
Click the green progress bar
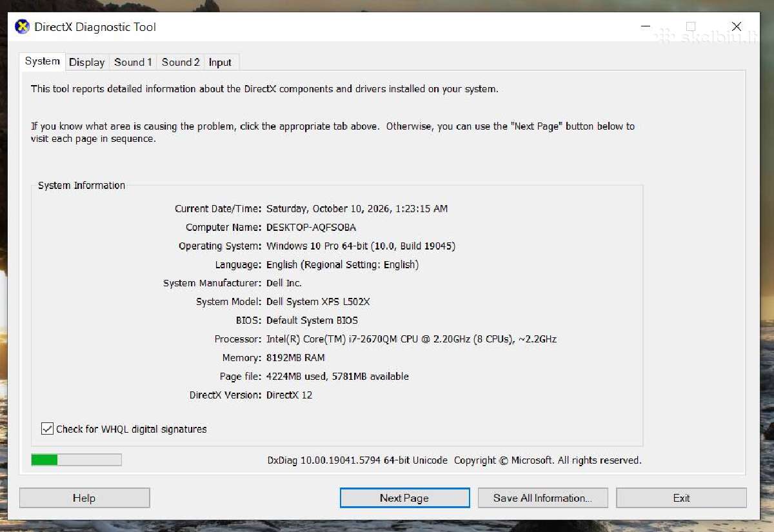coord(76,460)
